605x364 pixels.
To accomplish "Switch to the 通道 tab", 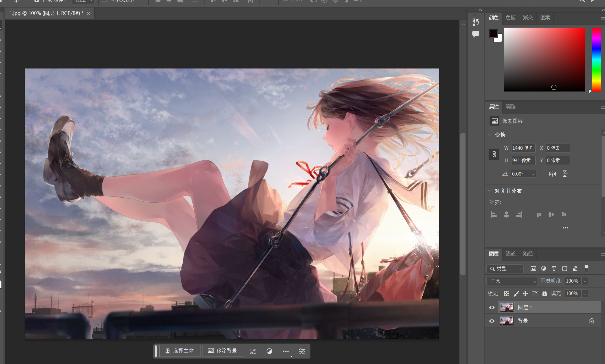I will click(x=511, y=254).
